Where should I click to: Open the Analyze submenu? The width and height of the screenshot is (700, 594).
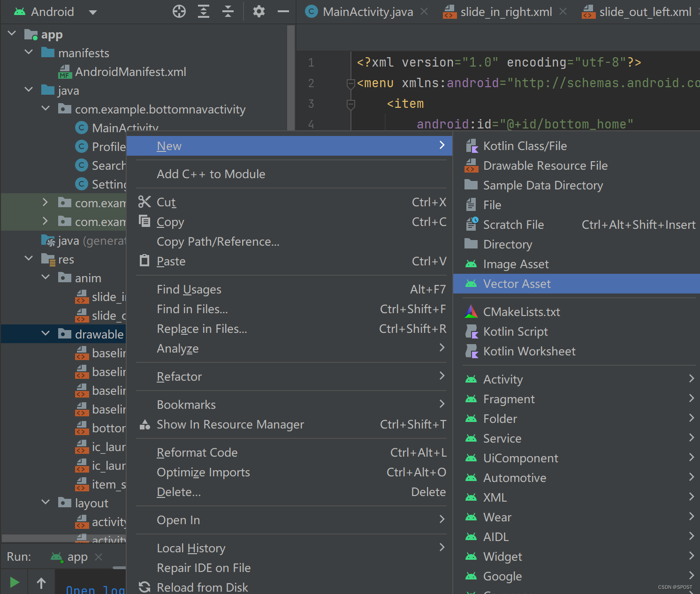[289, 348]
